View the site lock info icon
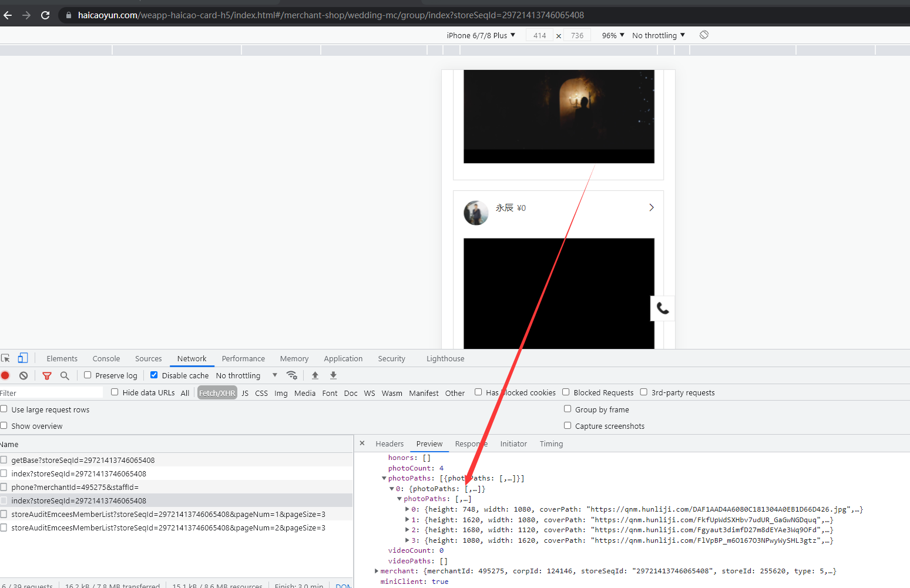This screenshot has height=588, width=910. (x=69, y=15)
